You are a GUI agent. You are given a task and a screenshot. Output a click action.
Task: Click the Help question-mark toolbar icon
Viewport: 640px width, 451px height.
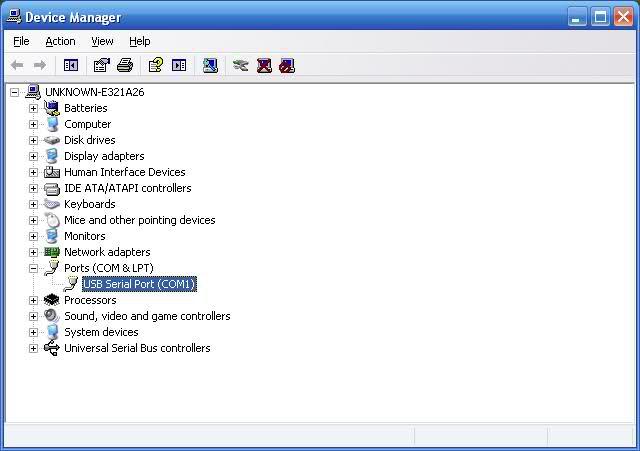point(156,65)
